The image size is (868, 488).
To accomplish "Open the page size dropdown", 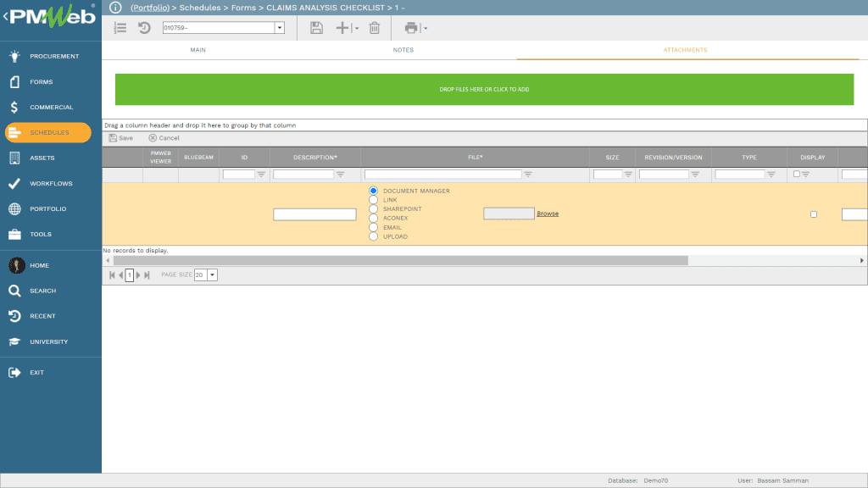I will (212, 275).
